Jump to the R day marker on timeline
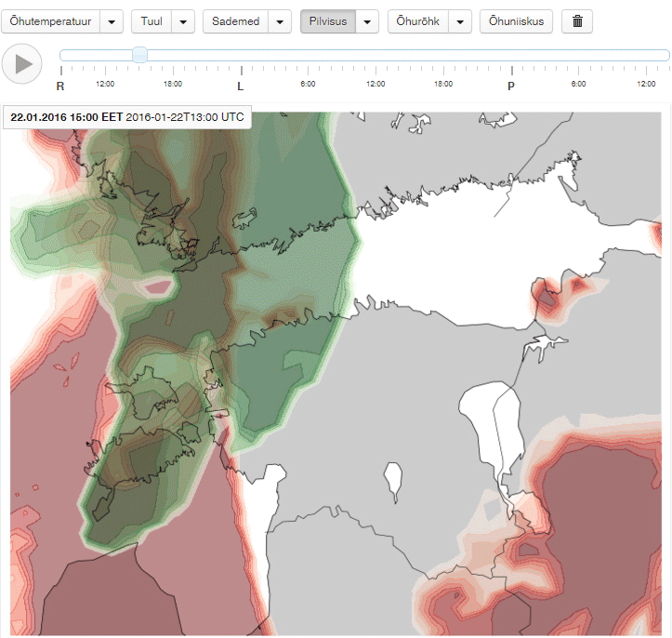Viewport: 672px width, 638px height. (60, 86)
